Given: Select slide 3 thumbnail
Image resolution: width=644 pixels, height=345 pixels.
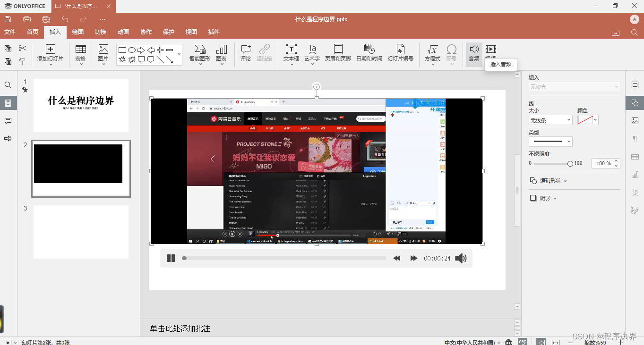Looking at the screenshot, I should [81, 232].
